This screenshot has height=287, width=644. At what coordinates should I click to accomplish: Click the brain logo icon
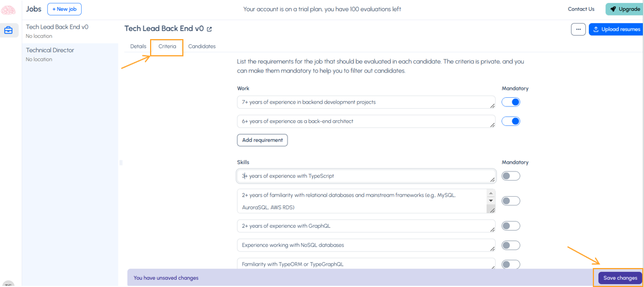pyautogui.click(x=9, y=10)
